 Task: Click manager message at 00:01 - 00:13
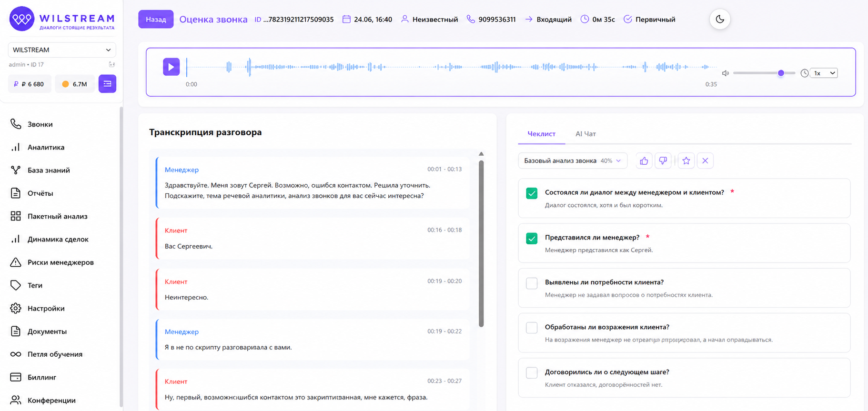click(x=313, y=183)
